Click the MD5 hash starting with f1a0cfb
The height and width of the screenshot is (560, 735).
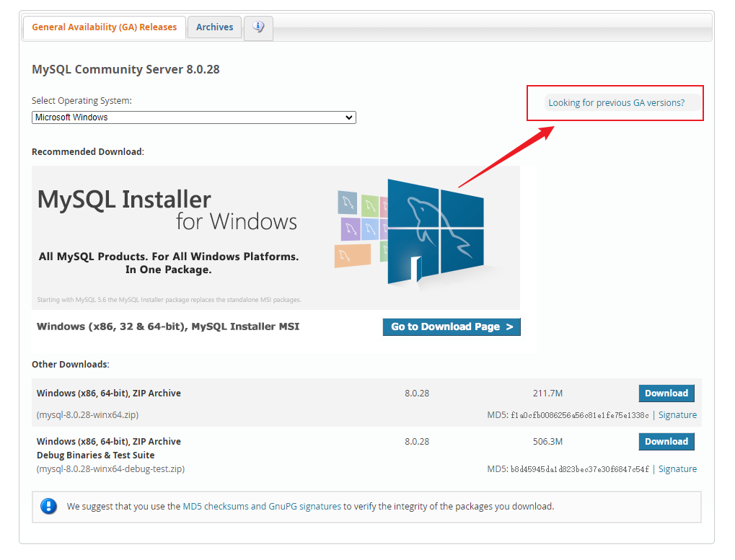[x=580, y=415]
